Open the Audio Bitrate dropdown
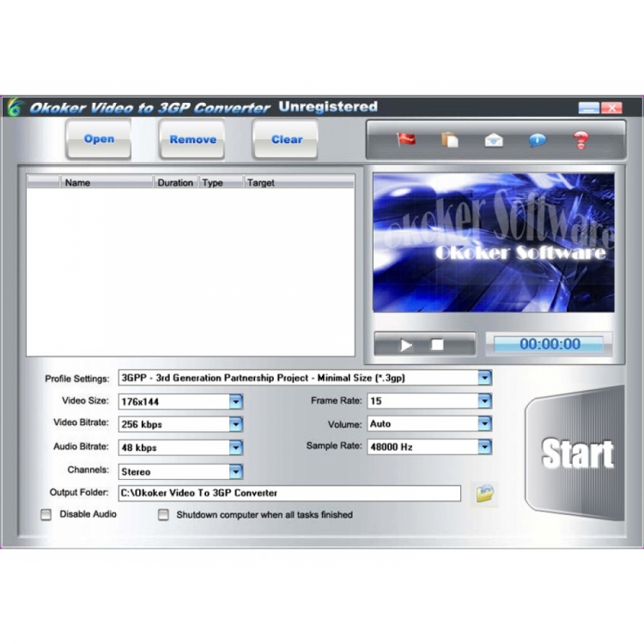 (x=236, y=447)
